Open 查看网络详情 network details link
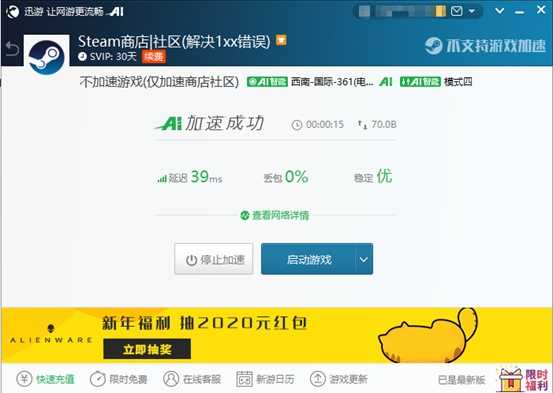 [x=275, y=215]
